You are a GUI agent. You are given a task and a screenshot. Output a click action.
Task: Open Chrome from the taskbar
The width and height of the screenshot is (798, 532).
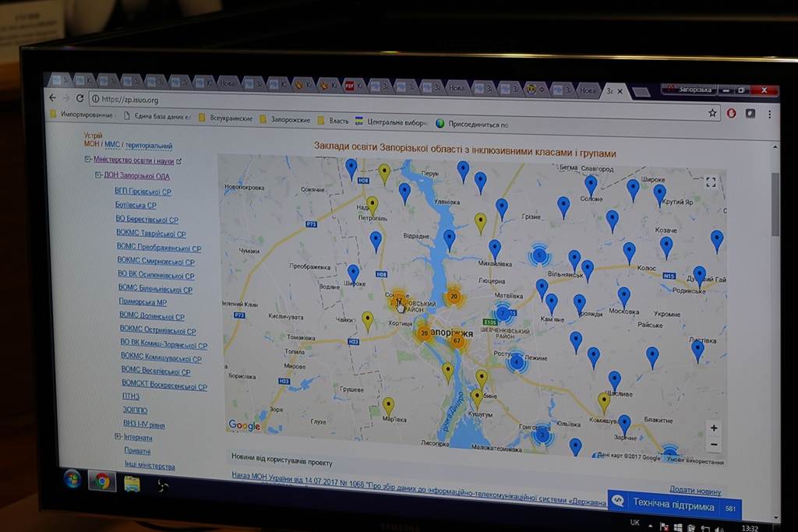(x=102, y=481)
